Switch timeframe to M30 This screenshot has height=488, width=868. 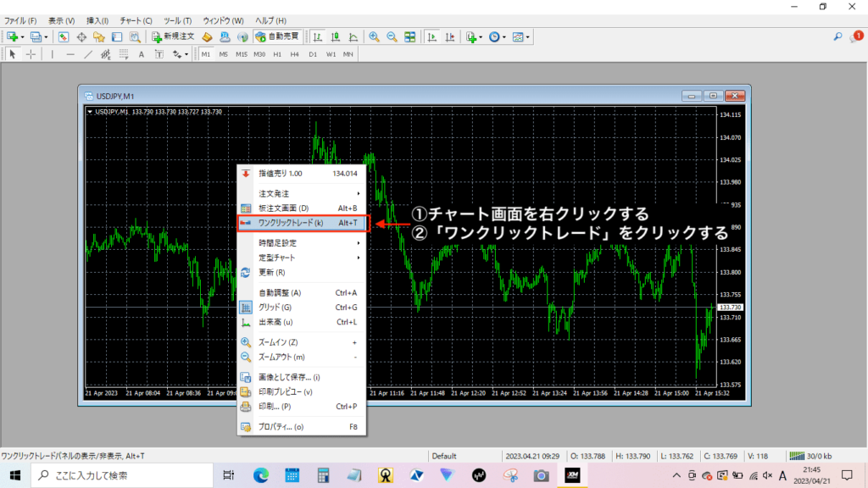(259, 54)
